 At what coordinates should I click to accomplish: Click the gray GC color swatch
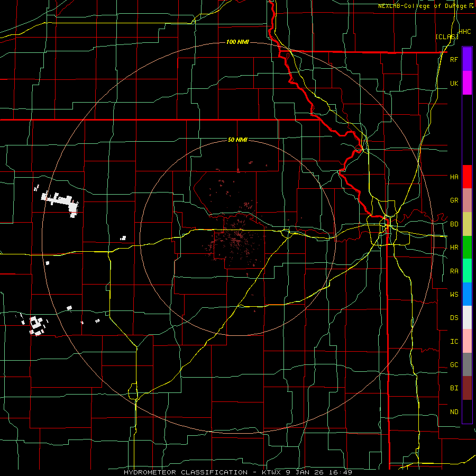(467, 364)
